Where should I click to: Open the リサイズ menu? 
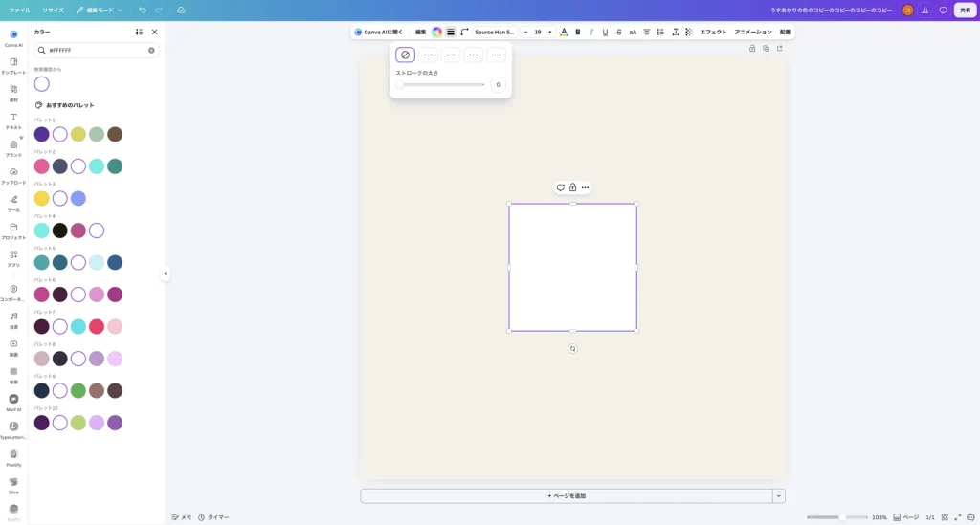pyautogui.click(x=54, y=10)
